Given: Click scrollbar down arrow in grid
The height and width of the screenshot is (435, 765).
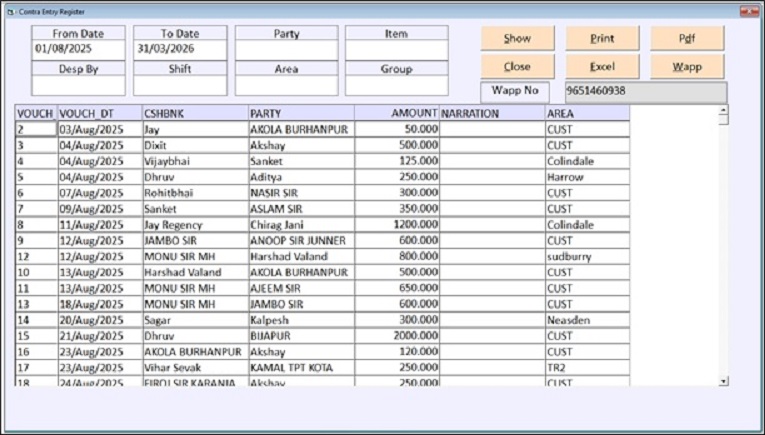Looking at the screenshot, I should (x=724, y=381).
